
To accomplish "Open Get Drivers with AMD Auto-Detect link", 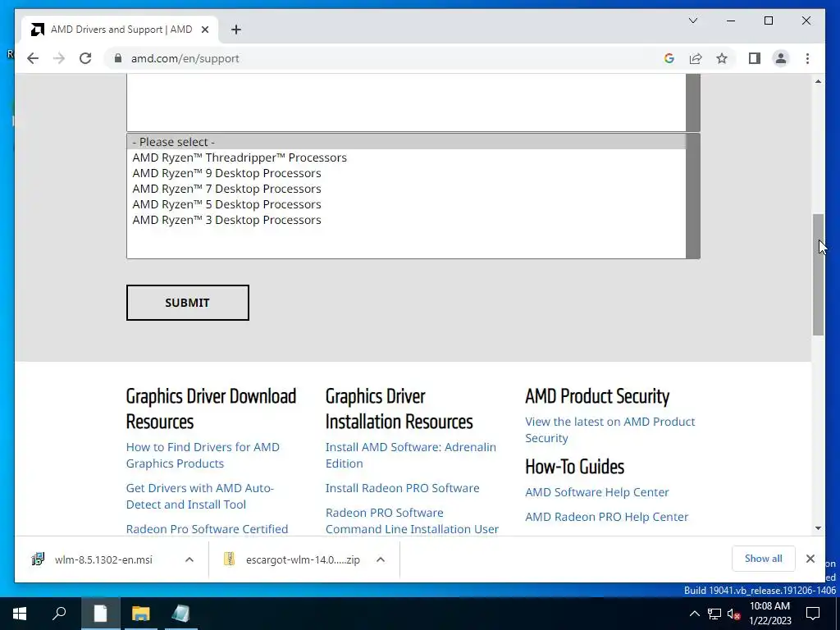I will [200, 496].
